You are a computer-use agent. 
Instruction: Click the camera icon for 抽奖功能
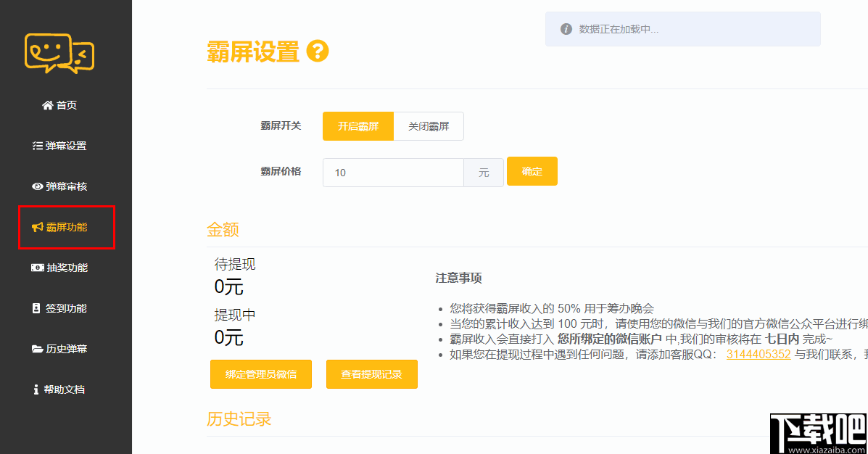pos(38,268)
